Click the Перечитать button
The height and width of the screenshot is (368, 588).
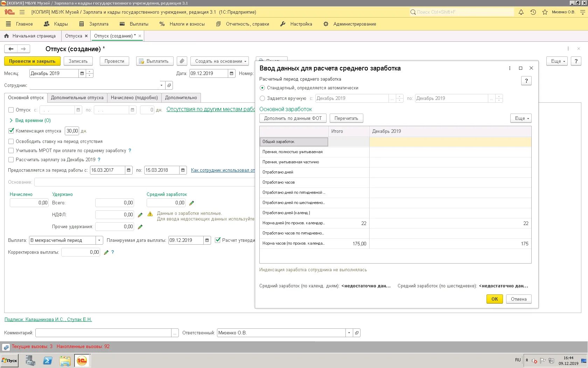click(346, 118)
